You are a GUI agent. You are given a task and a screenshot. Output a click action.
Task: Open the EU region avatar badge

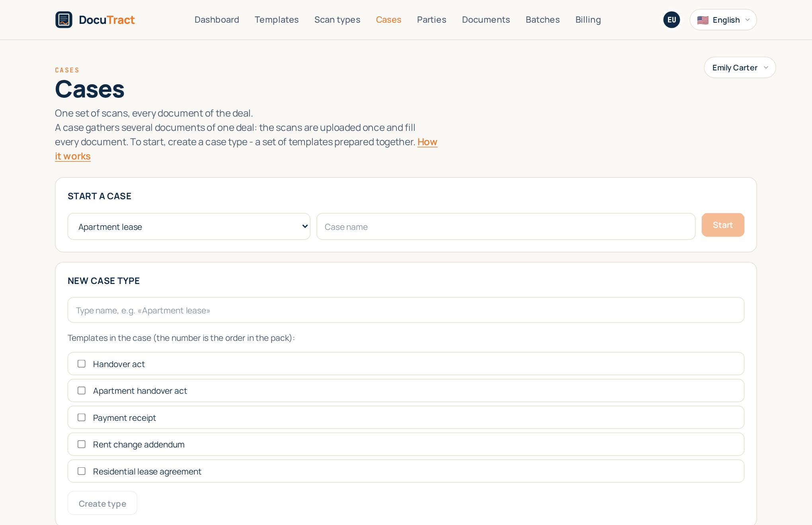(671, 19)
